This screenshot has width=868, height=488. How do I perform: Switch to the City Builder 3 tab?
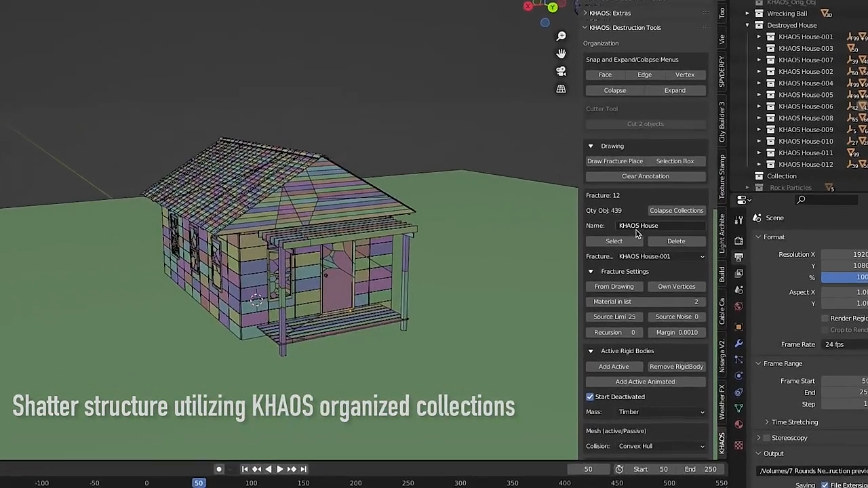tap(722, 122)
